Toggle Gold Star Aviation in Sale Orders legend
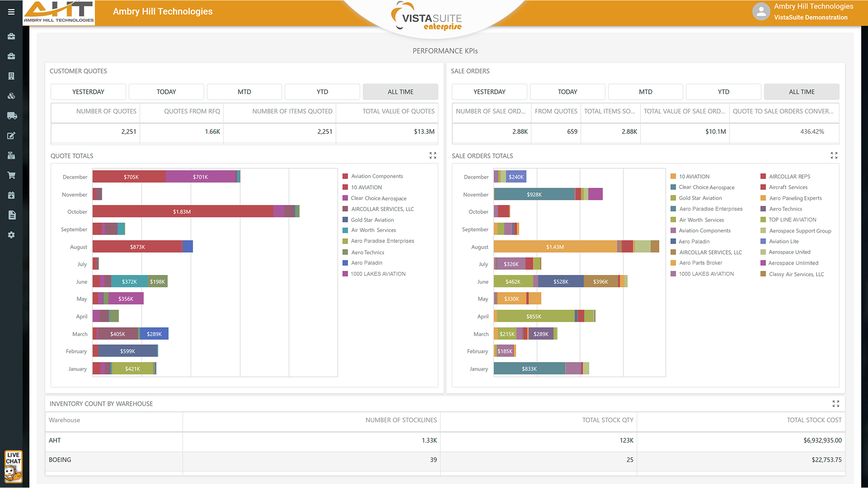868x488 pixels. coord(700,198)
